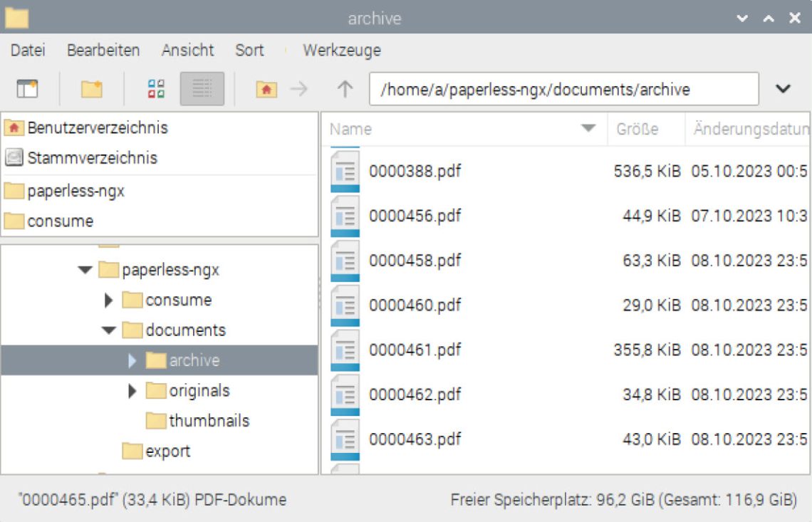This screenshot has height=522, width=812.
Task: Open the Ansicht menu
Action: coord(188,50)
